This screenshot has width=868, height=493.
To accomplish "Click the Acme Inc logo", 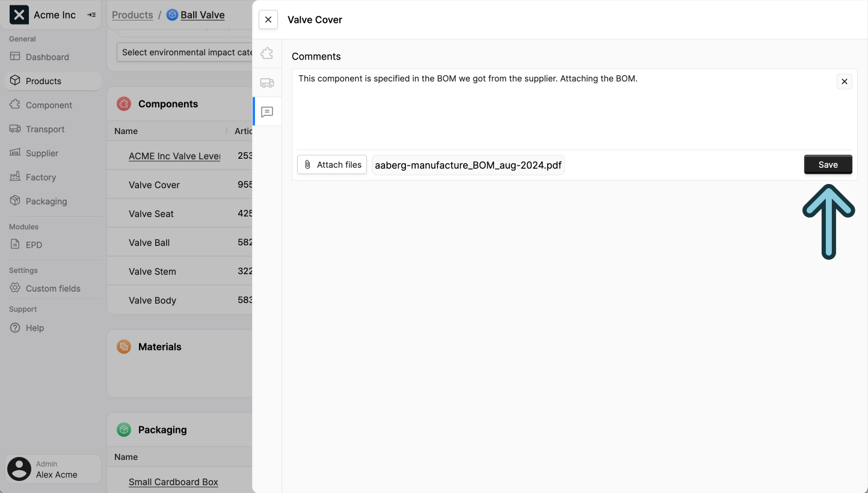I will click(x=19, y=14).
